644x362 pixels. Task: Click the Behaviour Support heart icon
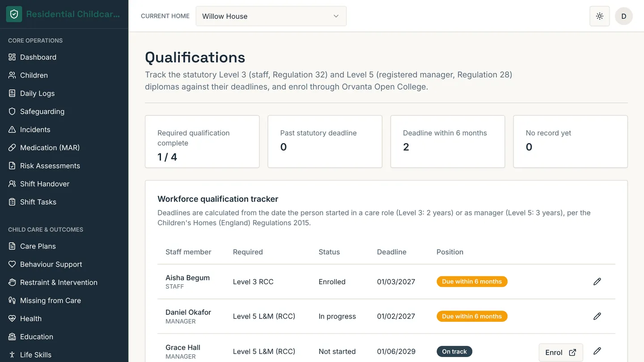click(12, 264)
